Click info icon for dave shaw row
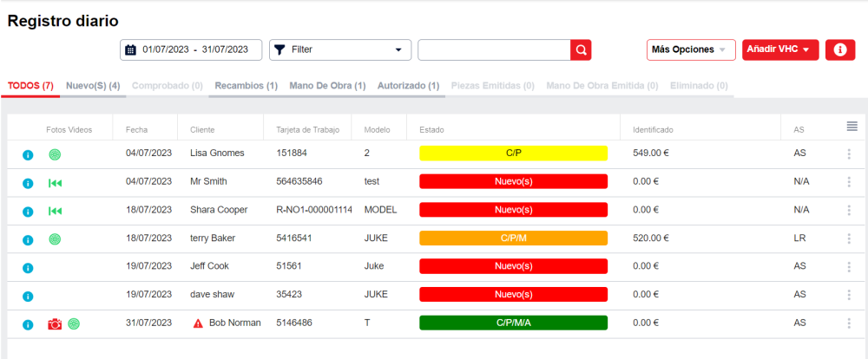The width and height of the screenshot is (868, 359). pyautogui.click(x=28, y=296)
